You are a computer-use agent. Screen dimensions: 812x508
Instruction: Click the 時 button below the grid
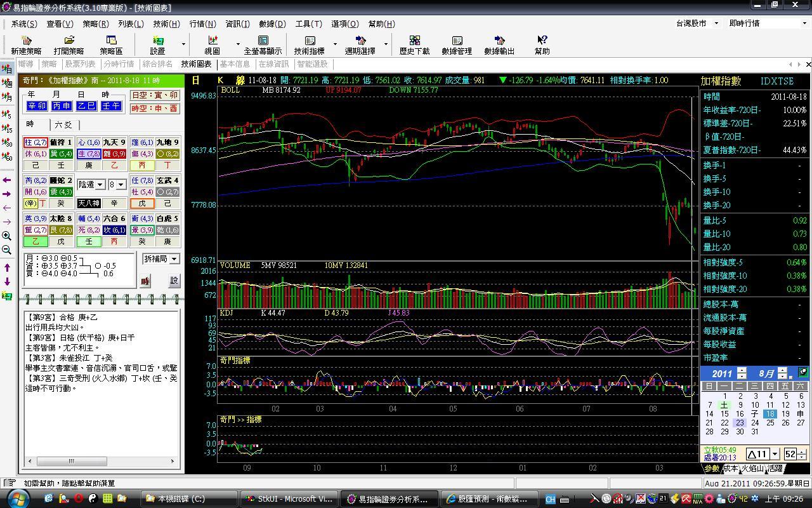[x=145, y=281]
